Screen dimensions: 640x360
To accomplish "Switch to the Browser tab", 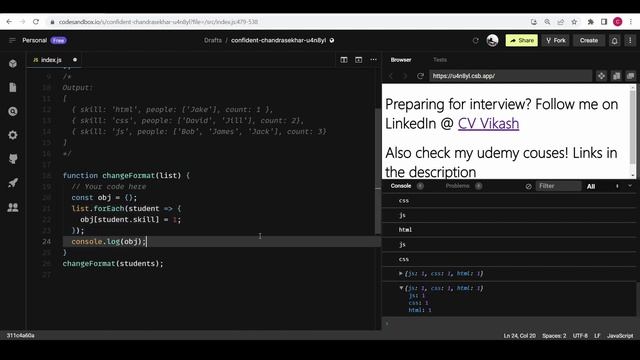I will 401,60.
